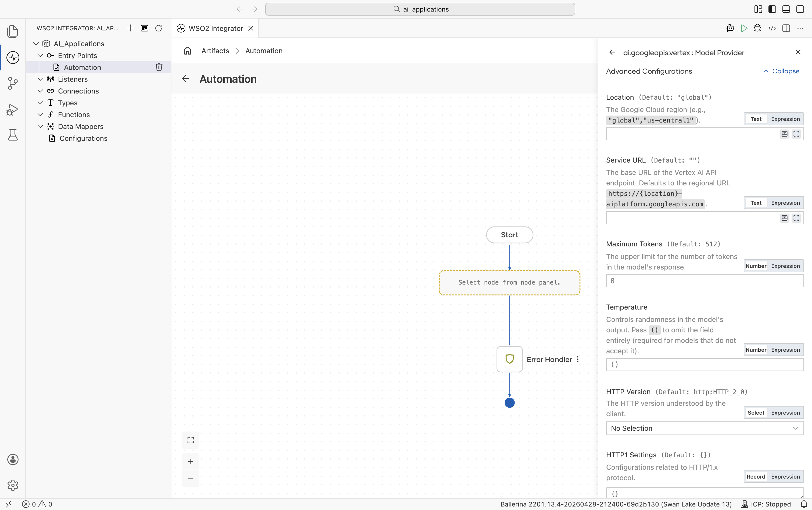Set HTTP1 Settings to Record mode
This screenshot has height=510, width=812.
point(756,477)
